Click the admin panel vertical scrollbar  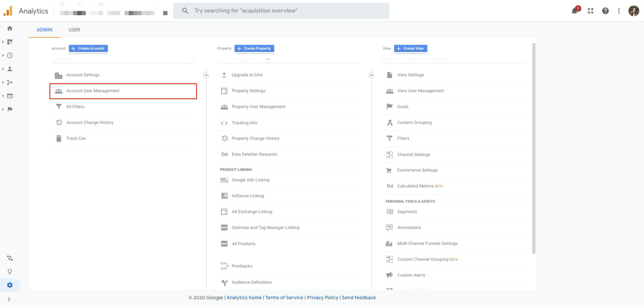coord(534,149)
